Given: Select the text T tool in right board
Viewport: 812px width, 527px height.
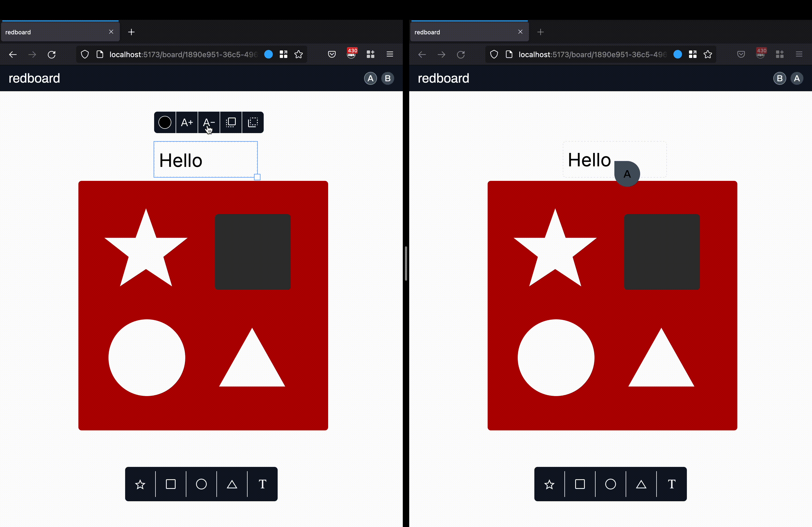Looking at the screenshot, I should pyautogui.click(x=672, y=484).
